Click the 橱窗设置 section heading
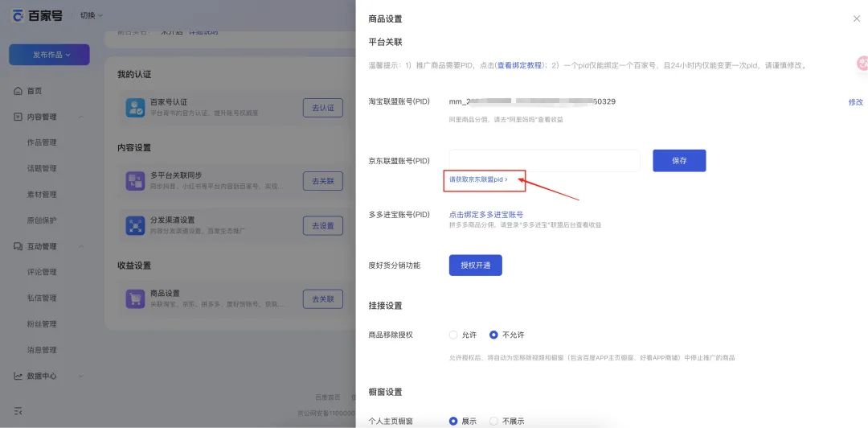Image resolution: width=868 pixels, height=428 pixels. tap(385, 392)
